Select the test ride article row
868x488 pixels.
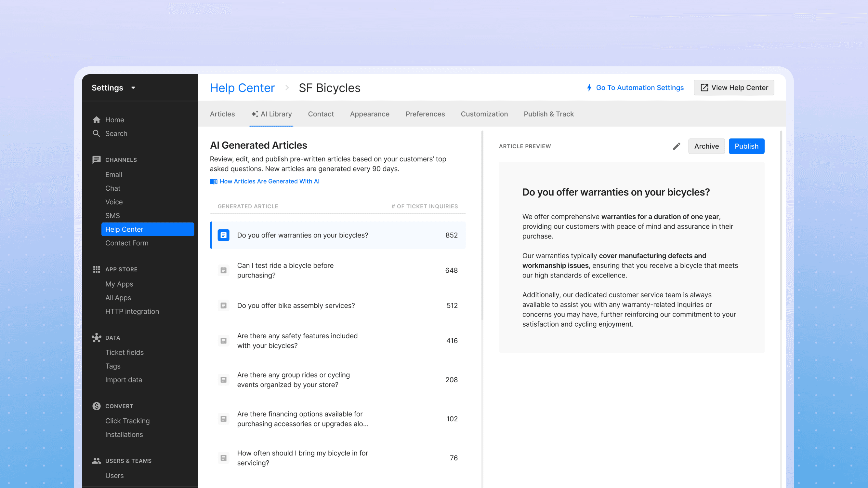pos(338,270)
